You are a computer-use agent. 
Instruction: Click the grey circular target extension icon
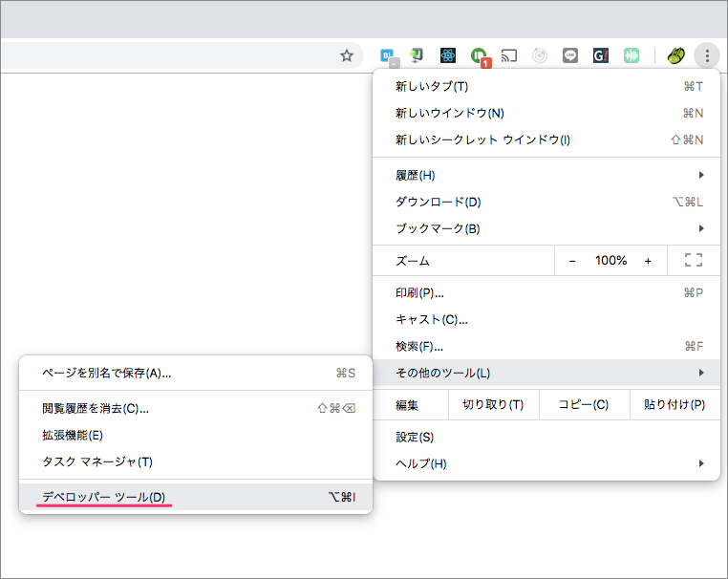point(540,55)
